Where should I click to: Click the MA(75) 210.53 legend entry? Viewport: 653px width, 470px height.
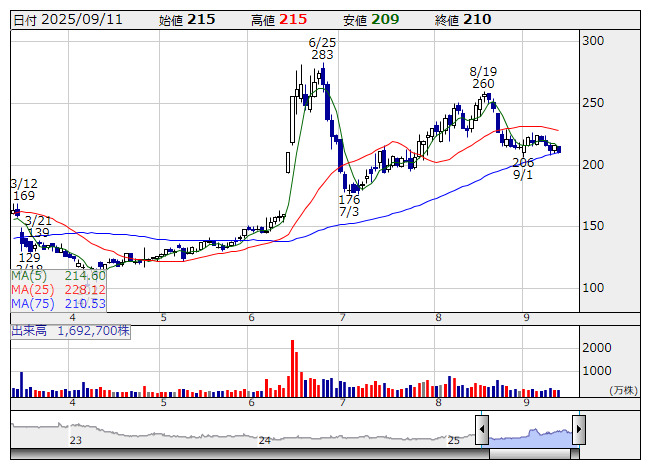coord(58,303)
